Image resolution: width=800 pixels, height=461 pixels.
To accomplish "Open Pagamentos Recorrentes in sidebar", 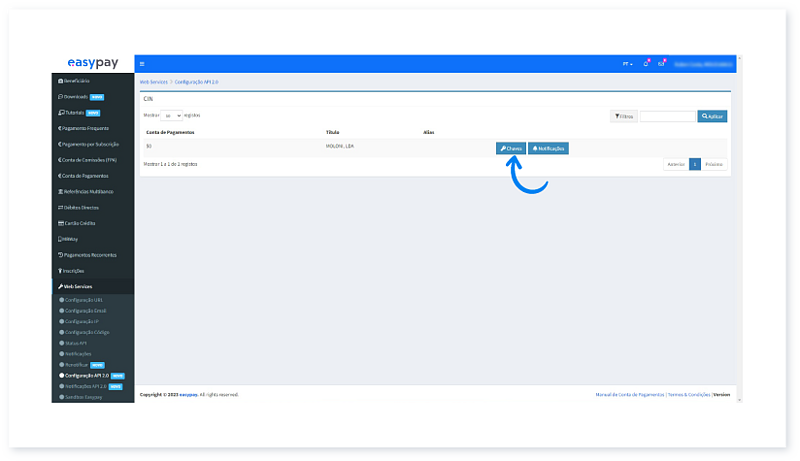I will (x=87, y=255).
